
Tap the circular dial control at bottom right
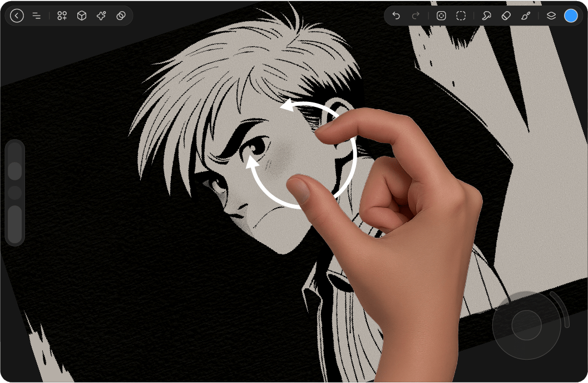click(x=526, y=325)
